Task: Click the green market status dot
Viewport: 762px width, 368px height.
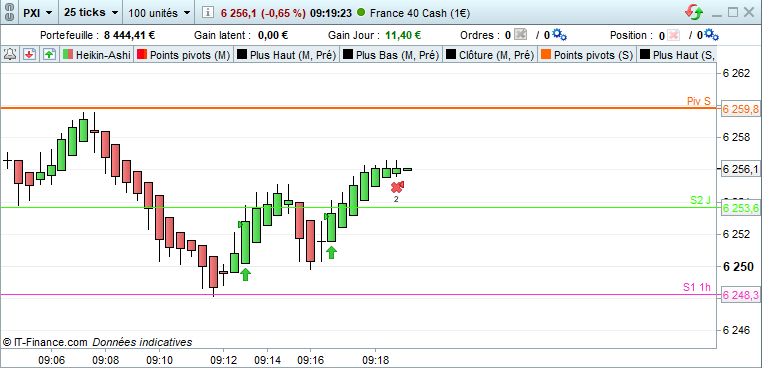Action: tap(361, 13)
